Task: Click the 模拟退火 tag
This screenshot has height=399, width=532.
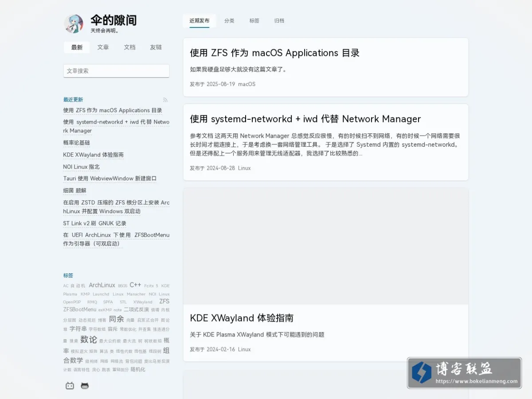Action: (x=79, y=352)
